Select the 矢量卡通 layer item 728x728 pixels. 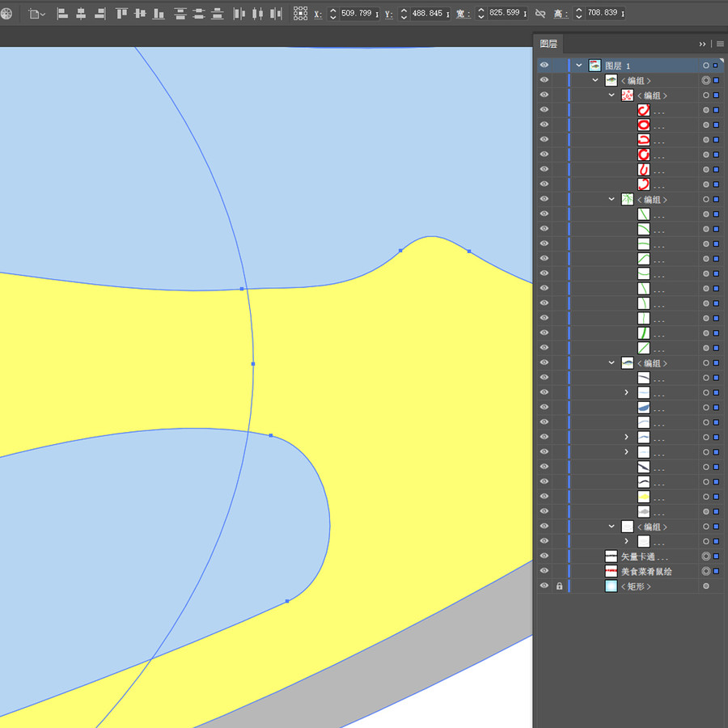tap(630, 556)
